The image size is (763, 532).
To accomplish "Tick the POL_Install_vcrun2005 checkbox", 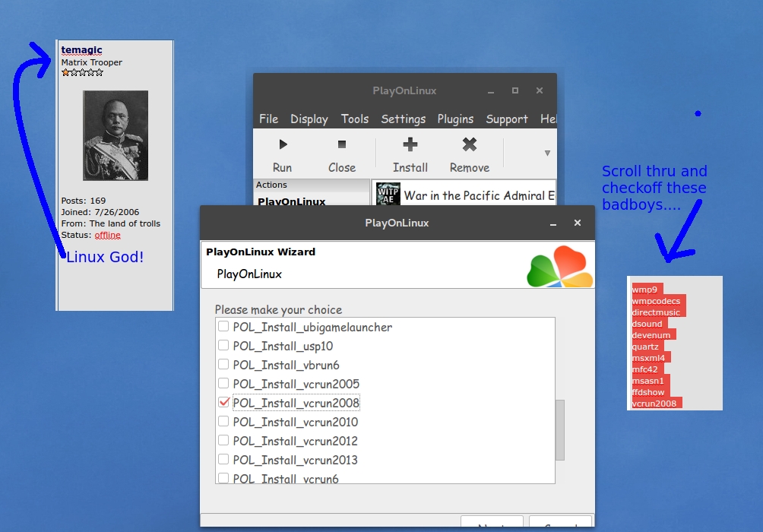I will [223, 383].
